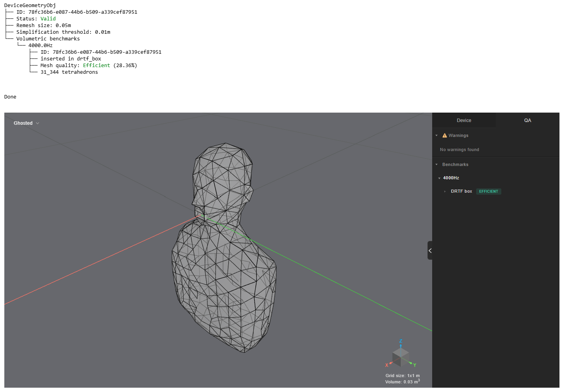
Task: Click the '4000.0Hz' output line
Action: coord(40,45)
